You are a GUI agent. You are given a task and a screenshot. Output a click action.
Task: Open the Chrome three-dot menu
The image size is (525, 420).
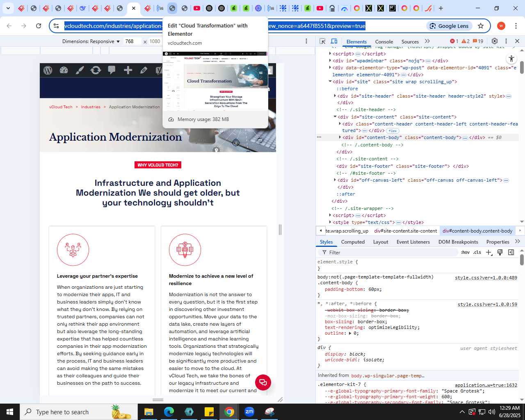pyautogui.click(x=516, y=26)
